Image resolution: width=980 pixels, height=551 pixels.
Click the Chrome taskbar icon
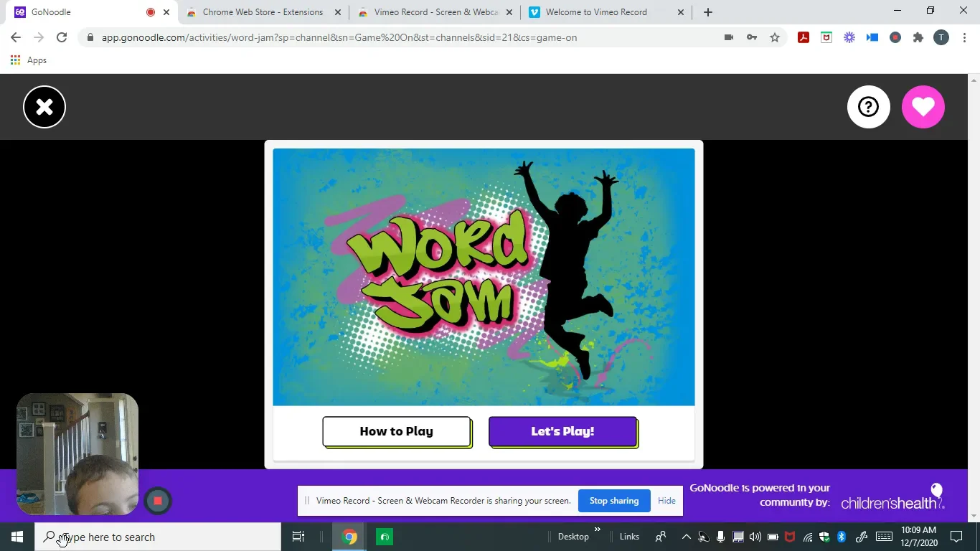click(x=349, y=537)
